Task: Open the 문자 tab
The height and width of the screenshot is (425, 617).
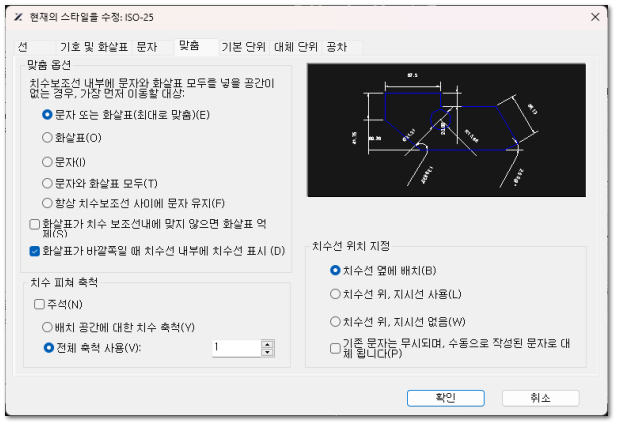Action: (153, 47)
